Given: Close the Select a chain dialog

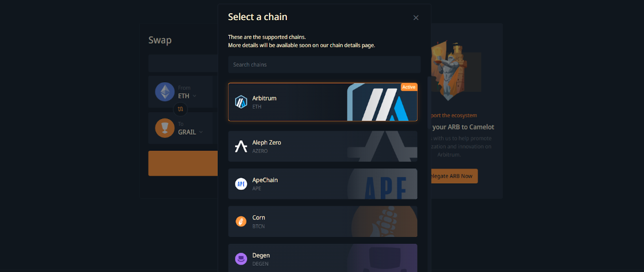Looking at the screenshot, I should (x=416, y=18).
